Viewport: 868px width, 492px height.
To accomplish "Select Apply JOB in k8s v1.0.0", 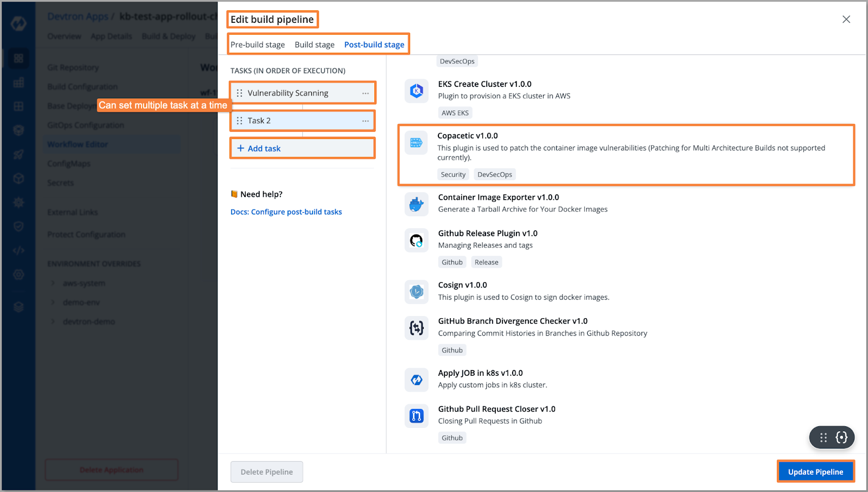I will click(x=481, y=373).
